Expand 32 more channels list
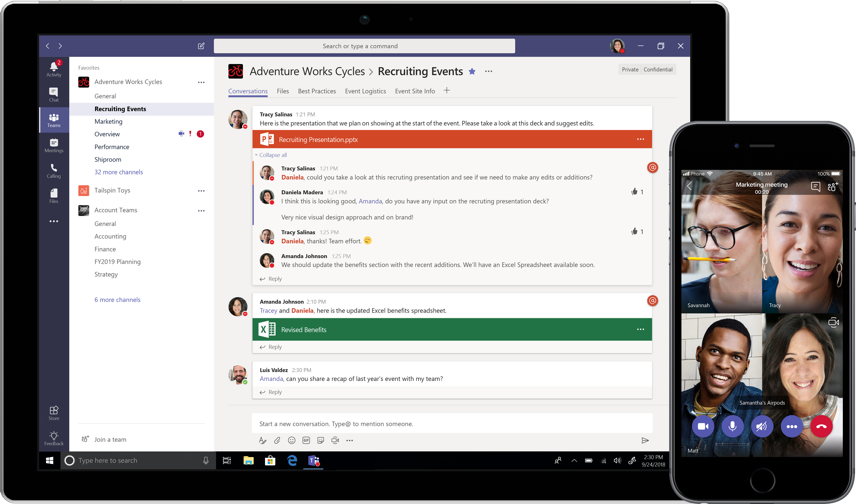Screen dimensions: 856x504 [119, 172]
